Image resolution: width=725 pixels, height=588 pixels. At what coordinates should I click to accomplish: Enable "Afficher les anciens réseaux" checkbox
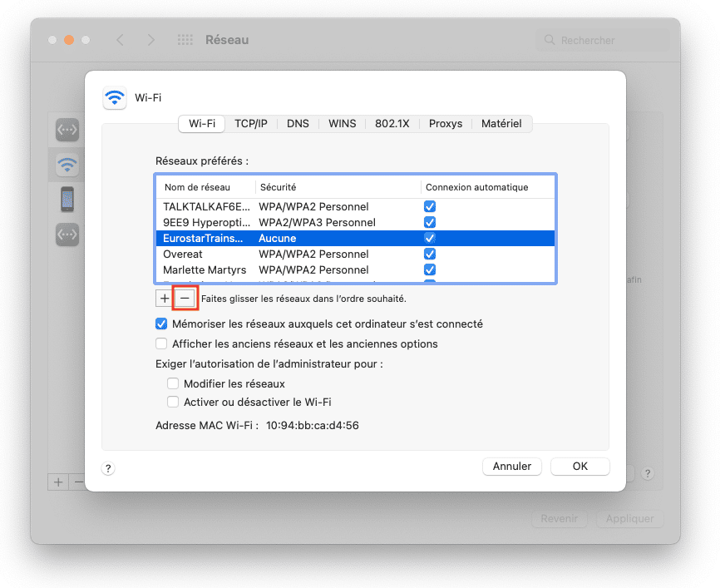(161, 343)
